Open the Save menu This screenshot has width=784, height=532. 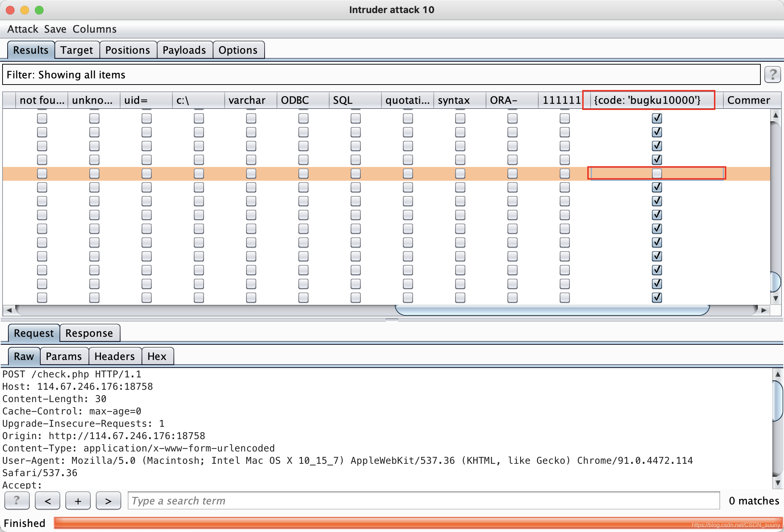(55, 29)
